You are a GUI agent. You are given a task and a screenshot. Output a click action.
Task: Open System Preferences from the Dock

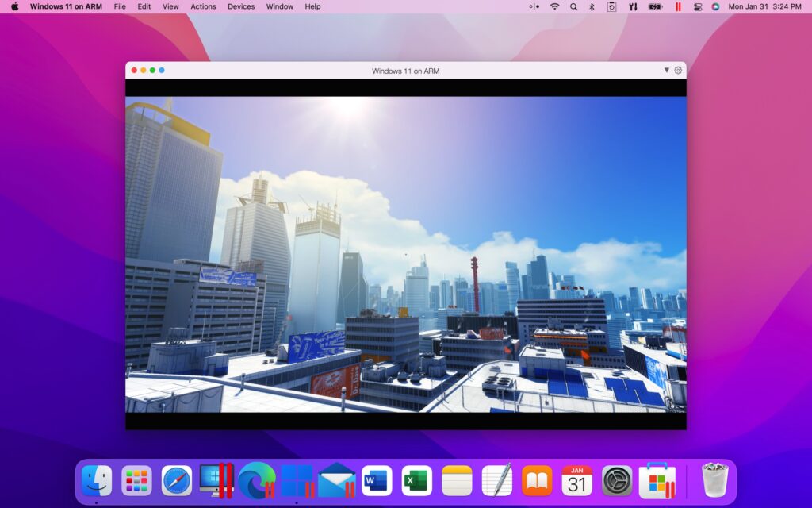[x=617, y=480]
